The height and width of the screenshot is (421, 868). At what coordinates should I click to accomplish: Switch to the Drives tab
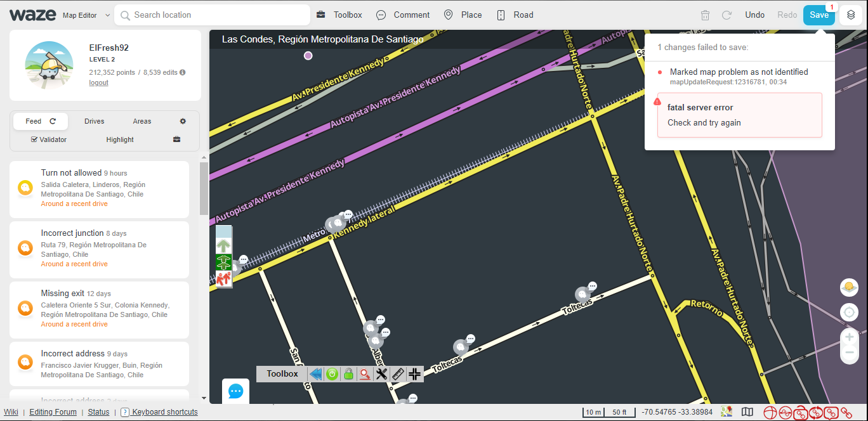tap(94, 121)
